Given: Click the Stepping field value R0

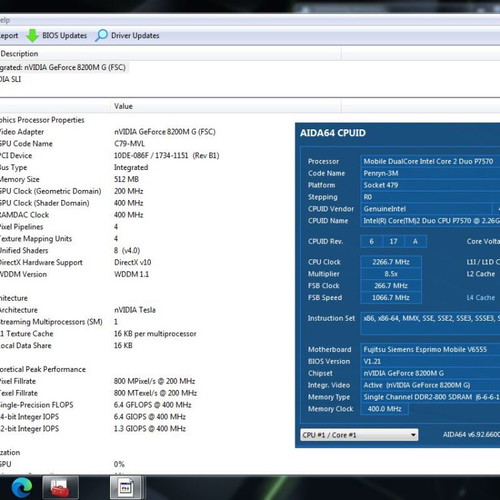Looking at the screenshot, I should click(430, 197).
